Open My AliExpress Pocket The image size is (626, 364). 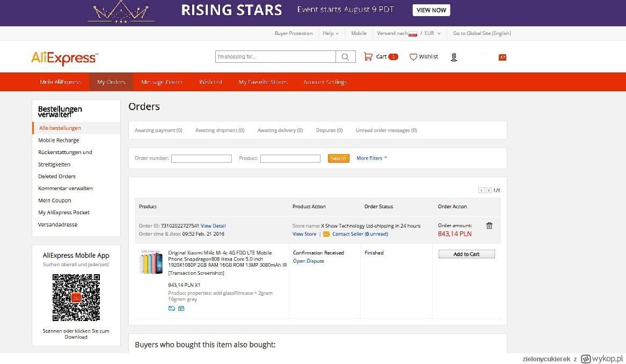64,213
